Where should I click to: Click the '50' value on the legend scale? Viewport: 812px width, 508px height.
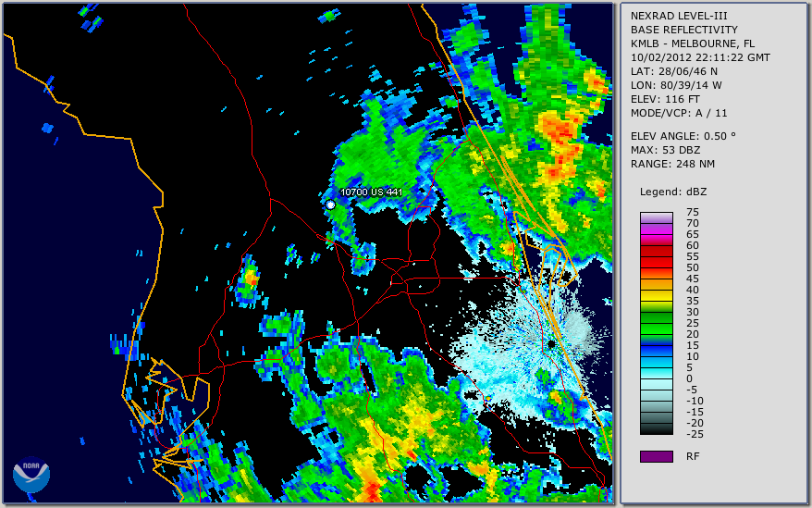tap(693, 267)
